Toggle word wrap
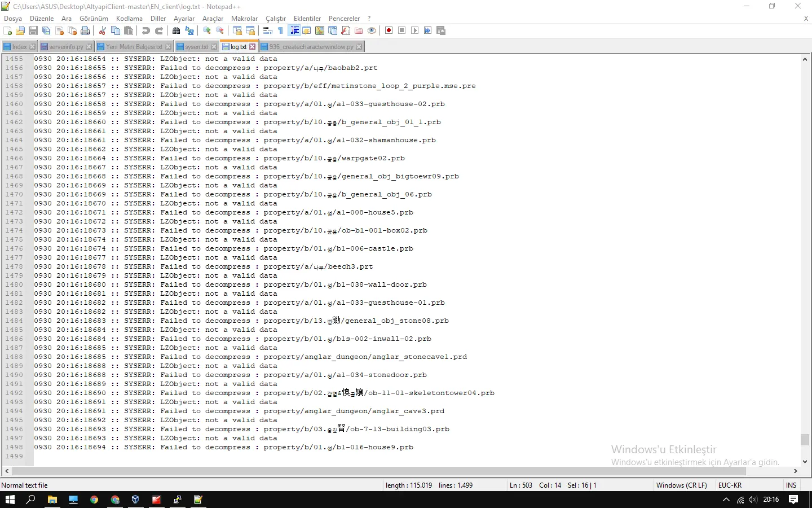Viewport: 812px width, 508px height. pyautogui.click(x=268, y=30)
